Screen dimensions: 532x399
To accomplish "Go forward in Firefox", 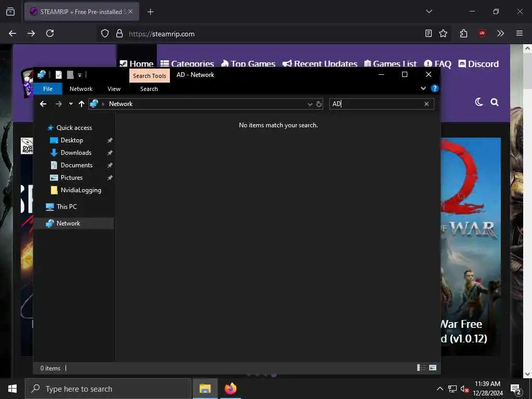I will (31, 33).
